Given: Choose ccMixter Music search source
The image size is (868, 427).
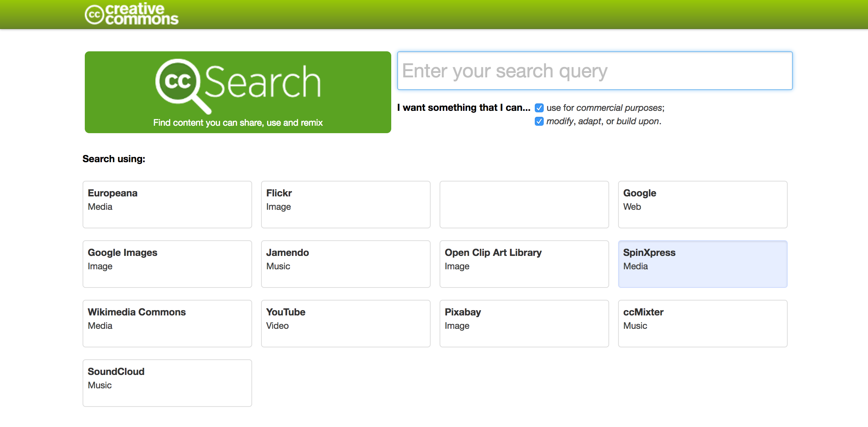Looking at the screenshot, I should pyautogui.click(x=703, y=324).
